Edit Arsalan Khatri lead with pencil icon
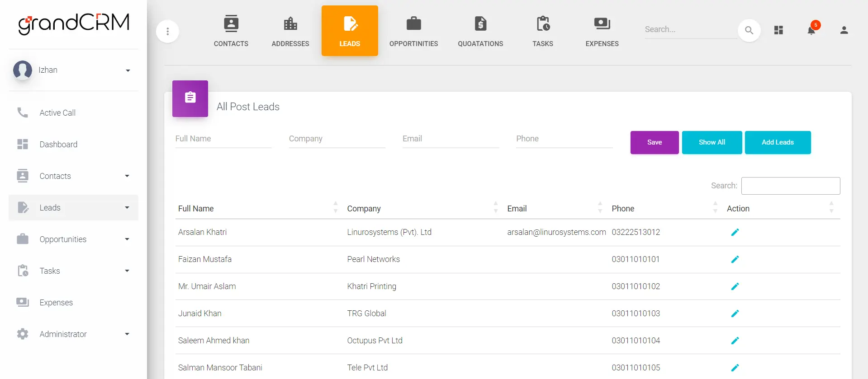This screenshot has width=868, height=379. click(735, 232)
